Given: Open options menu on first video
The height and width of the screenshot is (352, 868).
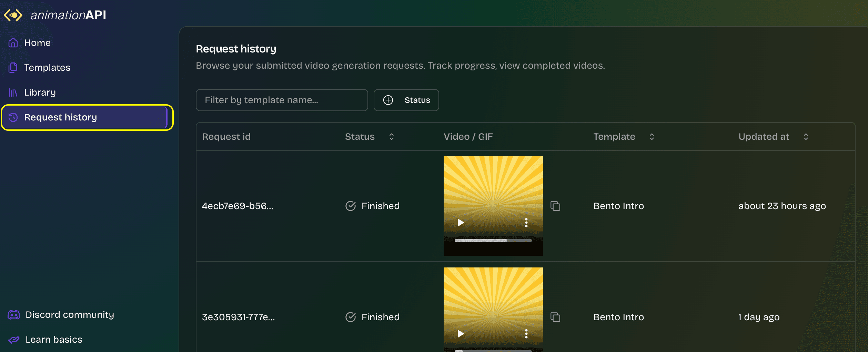Looking at the screenshot, I should click(526, 223).
